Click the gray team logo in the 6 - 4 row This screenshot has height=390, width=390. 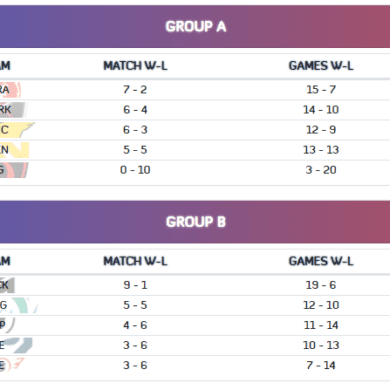pyautogui.click(x=13, y=110)
